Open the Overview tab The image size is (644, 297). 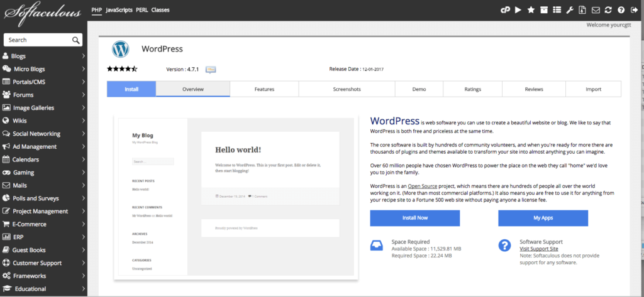pos(193,89)
